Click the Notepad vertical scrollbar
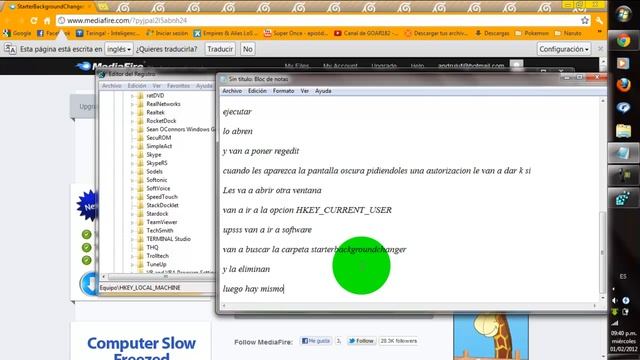Image resolution: width=640 pixels, height=360 pixels. tap(602, 253)
